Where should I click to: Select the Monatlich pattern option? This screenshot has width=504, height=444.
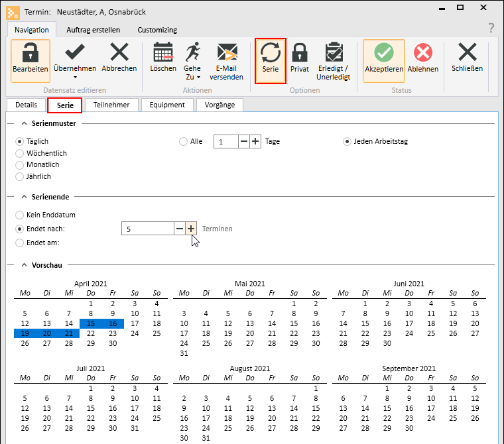(20, 165)
